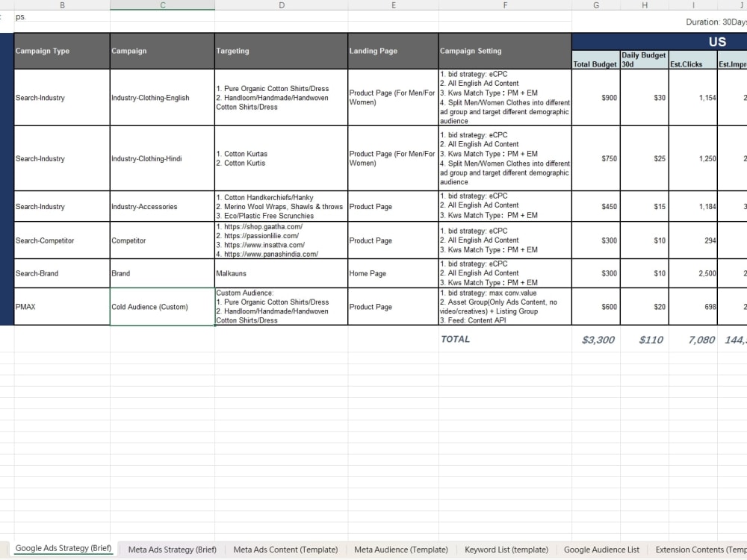Select the Meta Audience (Template) sheet tab
Image resolution: width=747 pixels, height=560 pixels.
point(400,549)
